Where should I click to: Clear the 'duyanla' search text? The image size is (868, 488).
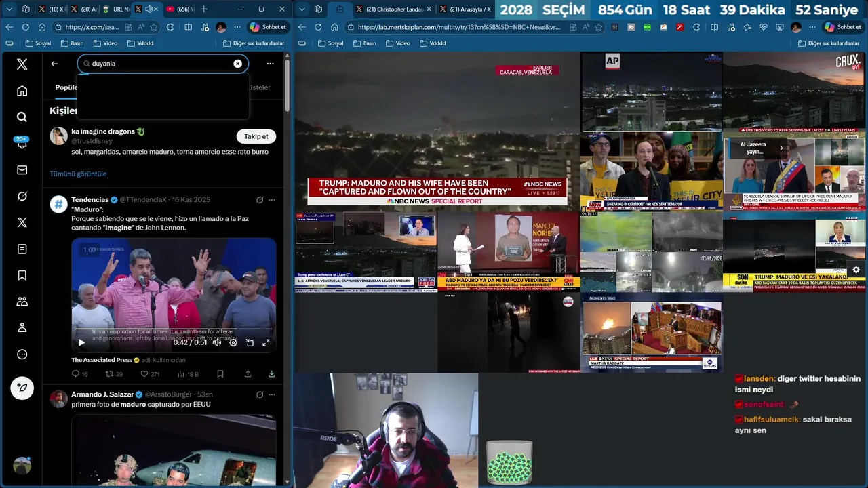(x=238, y=64)
